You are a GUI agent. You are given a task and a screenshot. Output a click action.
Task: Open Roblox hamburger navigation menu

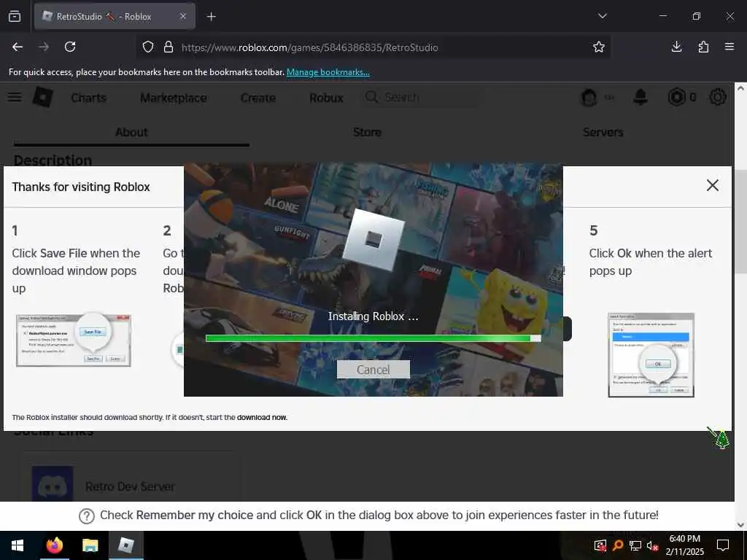point(15,97)
